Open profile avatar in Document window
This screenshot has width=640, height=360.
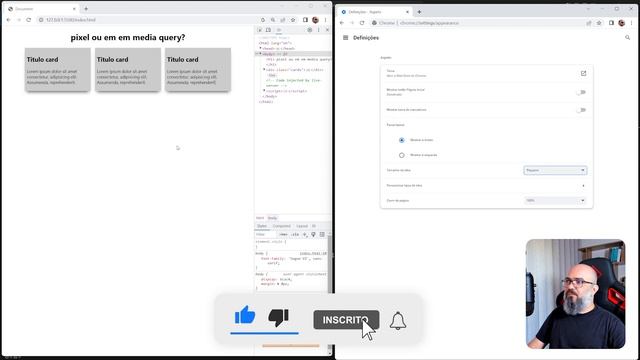(315, 20)
